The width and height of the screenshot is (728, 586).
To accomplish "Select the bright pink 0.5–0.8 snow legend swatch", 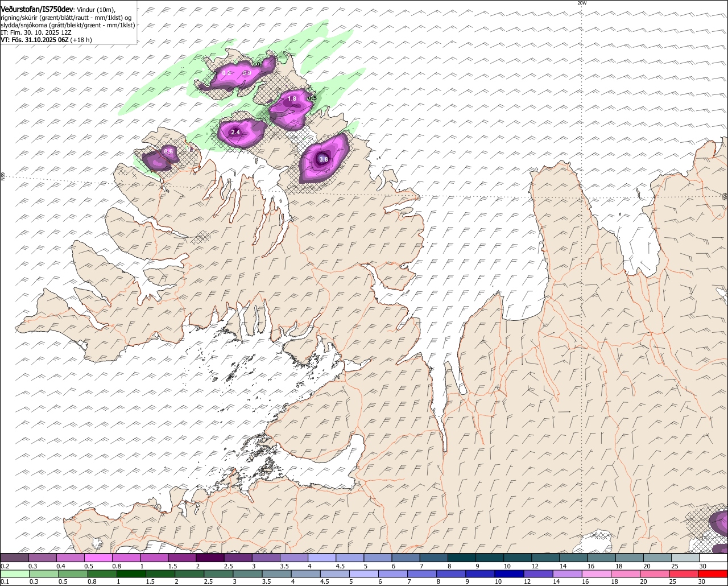I will [98, 558].
